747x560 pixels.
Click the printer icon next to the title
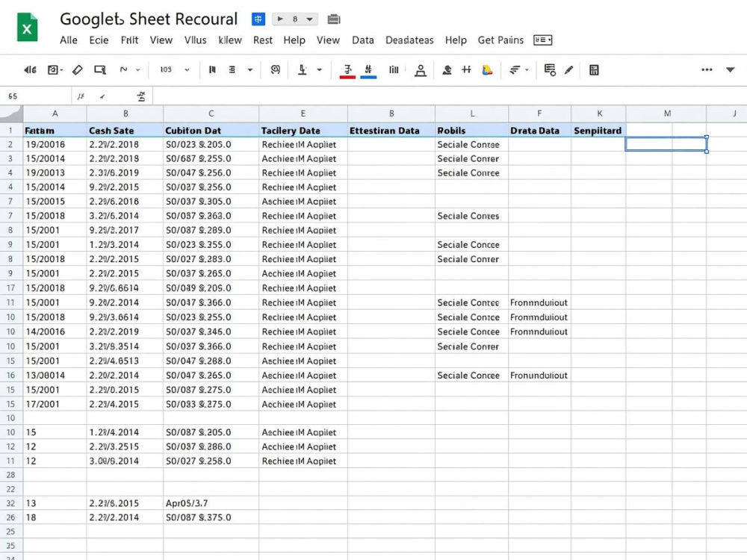click(x=333, y=19)
